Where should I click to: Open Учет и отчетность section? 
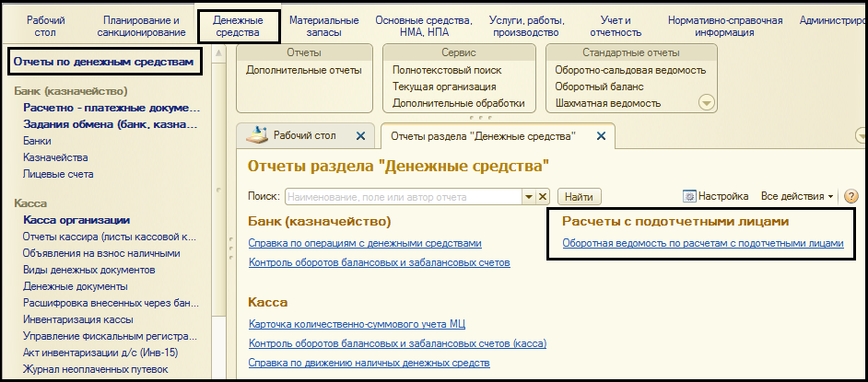[x=616, y=27]
